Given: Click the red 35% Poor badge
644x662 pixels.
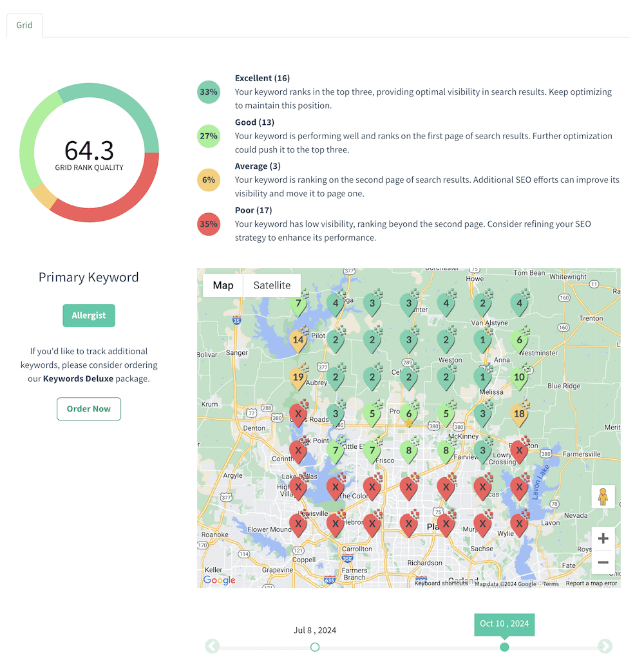Looking at the screenshot, I should tap(208, 224).
